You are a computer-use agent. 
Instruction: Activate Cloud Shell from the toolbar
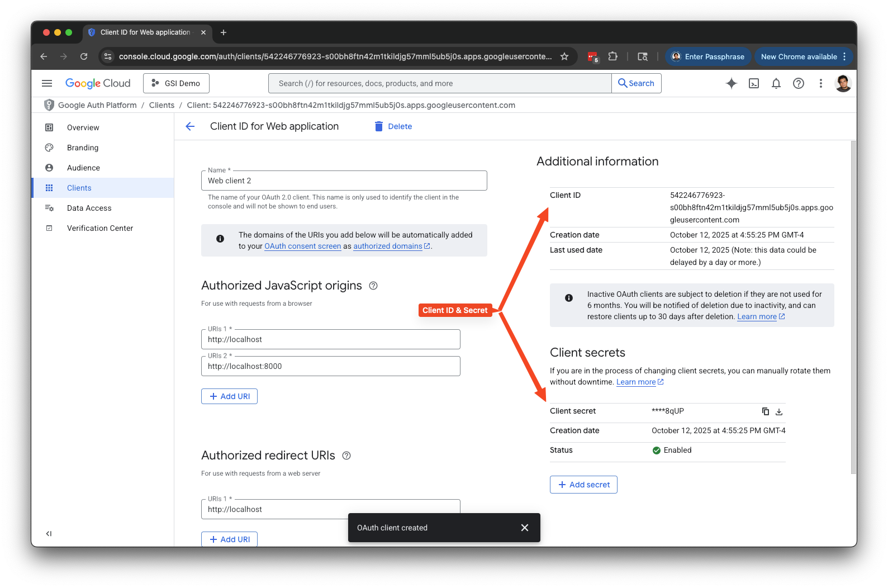click(x=754, y=83)
